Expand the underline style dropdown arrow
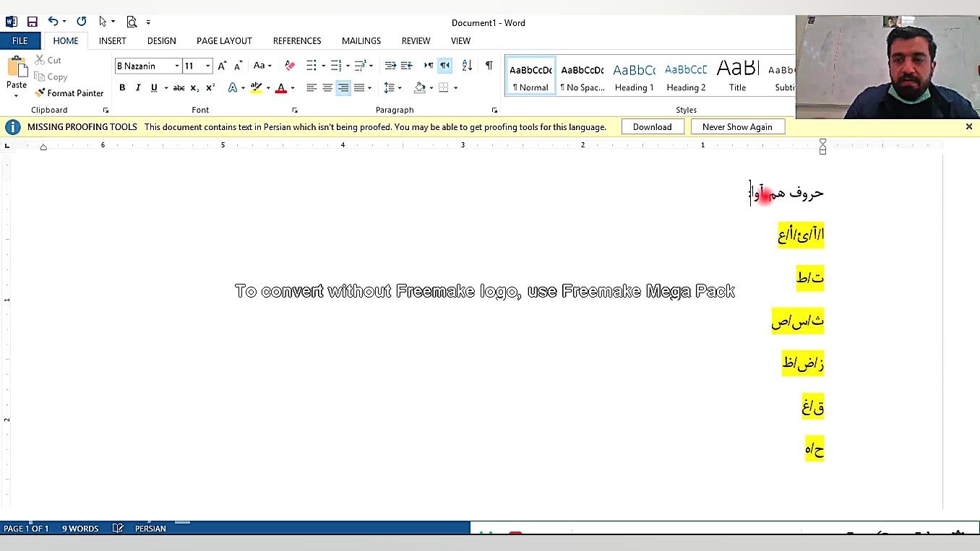 [166, 88]
